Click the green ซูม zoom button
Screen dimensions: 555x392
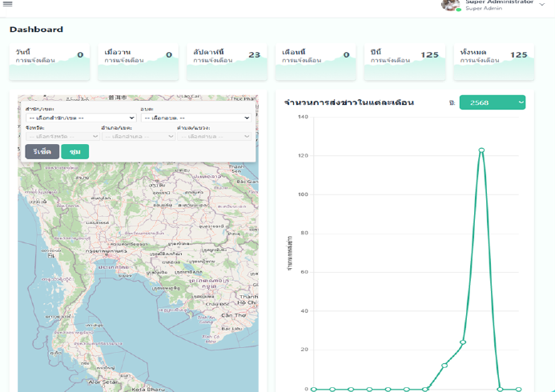click(x=74, y=151)
